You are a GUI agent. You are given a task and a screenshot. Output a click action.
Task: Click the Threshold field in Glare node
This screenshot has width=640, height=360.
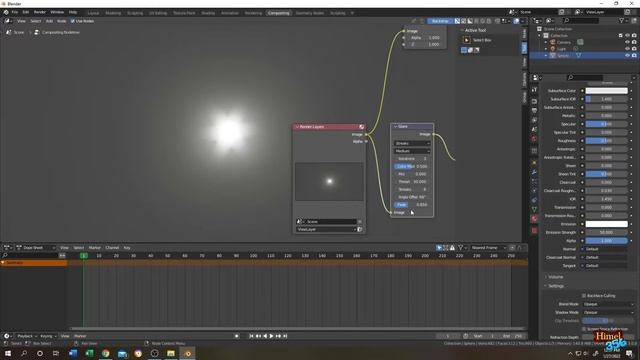tap(411, 182)
